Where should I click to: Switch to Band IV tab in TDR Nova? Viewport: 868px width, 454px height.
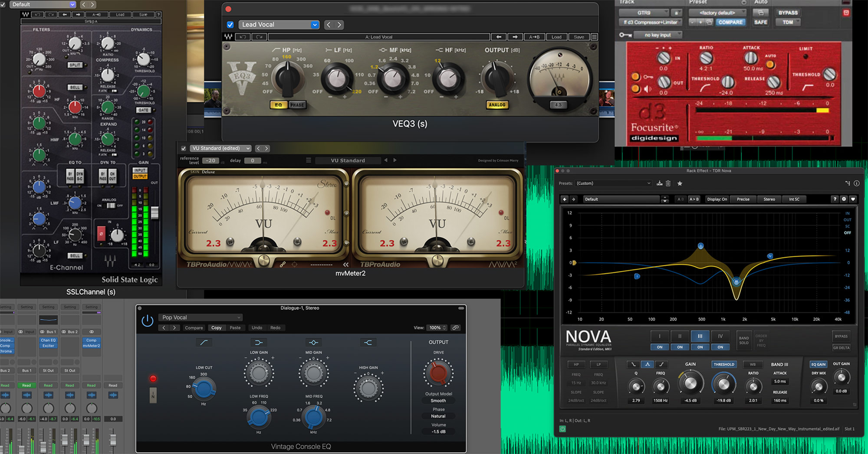[x=720, y=336]
